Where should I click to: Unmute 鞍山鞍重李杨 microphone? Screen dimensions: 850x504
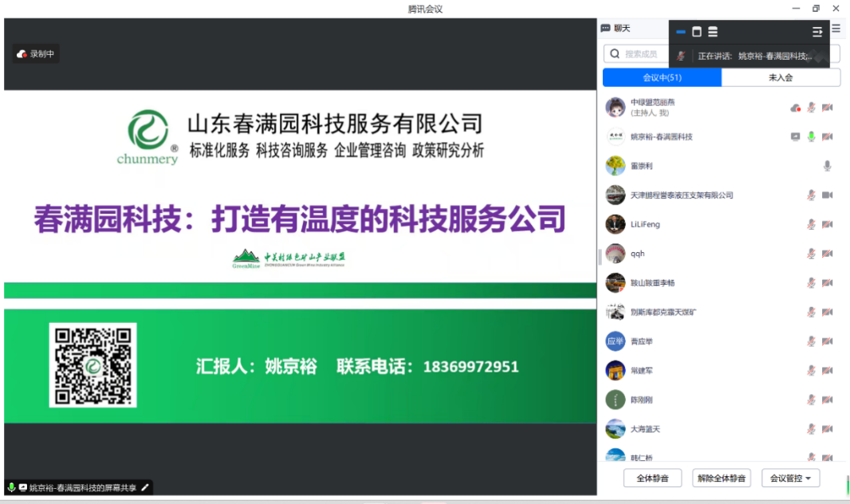(x=811, y=283)
